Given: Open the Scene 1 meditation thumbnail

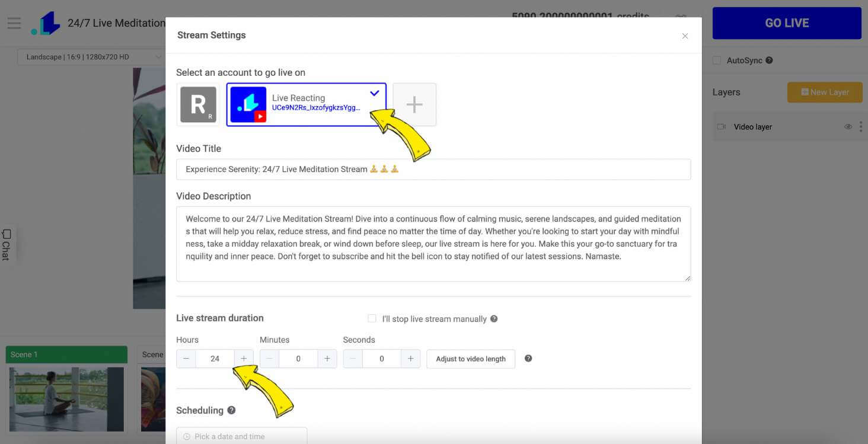Looking at the screenshot, I should click(66, 399).
